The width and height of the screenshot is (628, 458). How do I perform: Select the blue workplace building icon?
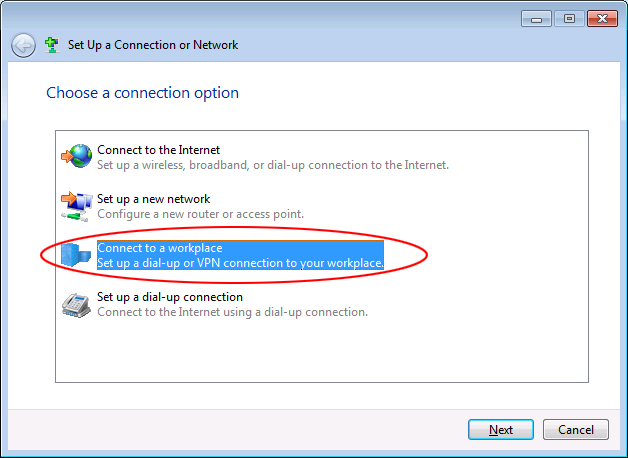pyautogui.click(x=76, y=255)
